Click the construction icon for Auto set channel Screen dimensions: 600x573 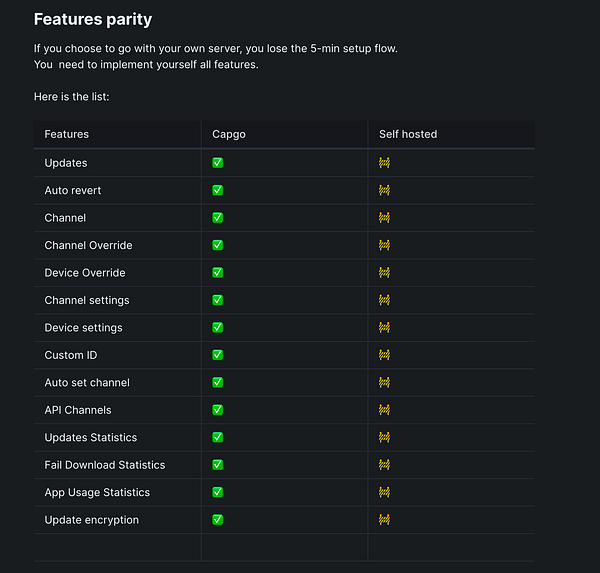[x=384, y=382]
